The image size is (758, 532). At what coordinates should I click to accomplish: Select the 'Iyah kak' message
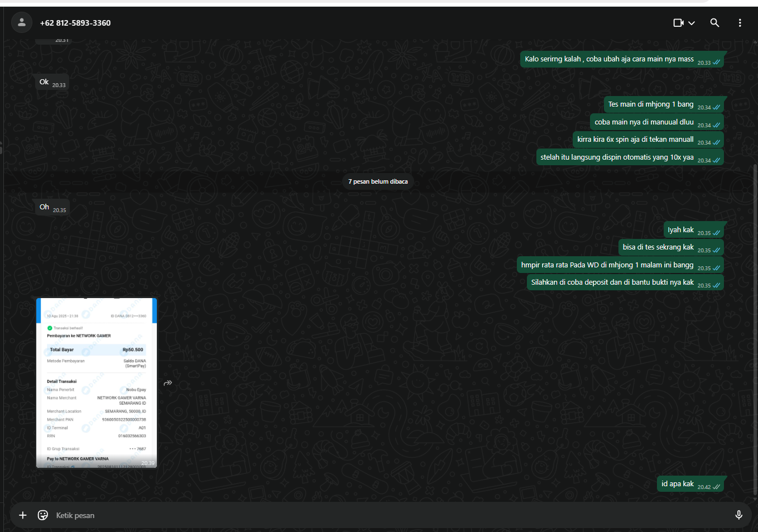pos(693,230)
